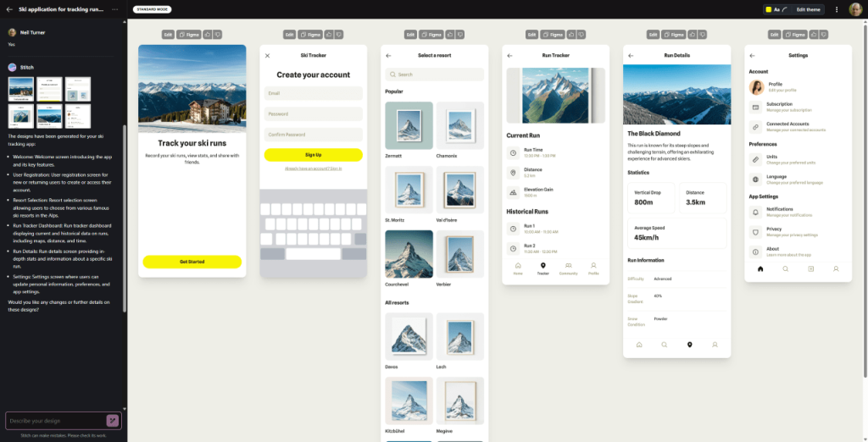
Task: Click the magic wand send button
Action: point(113,421)
